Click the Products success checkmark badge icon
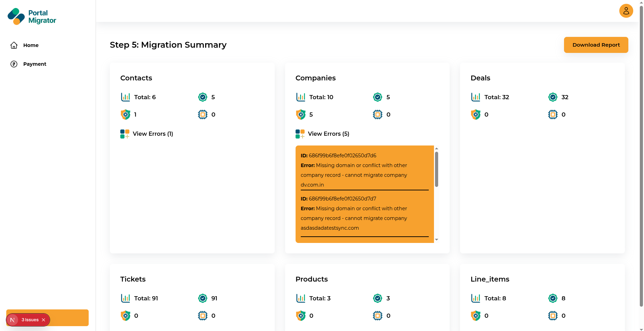Viewport: 644px width, 331px height. (377, 298)
